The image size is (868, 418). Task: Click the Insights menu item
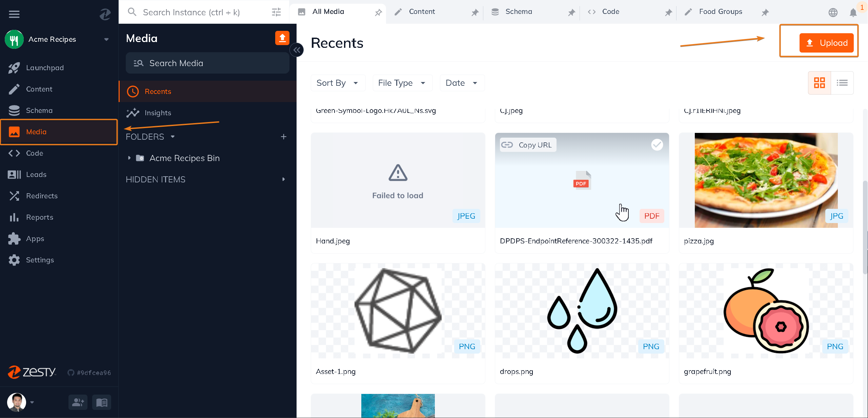click(158, 113)
